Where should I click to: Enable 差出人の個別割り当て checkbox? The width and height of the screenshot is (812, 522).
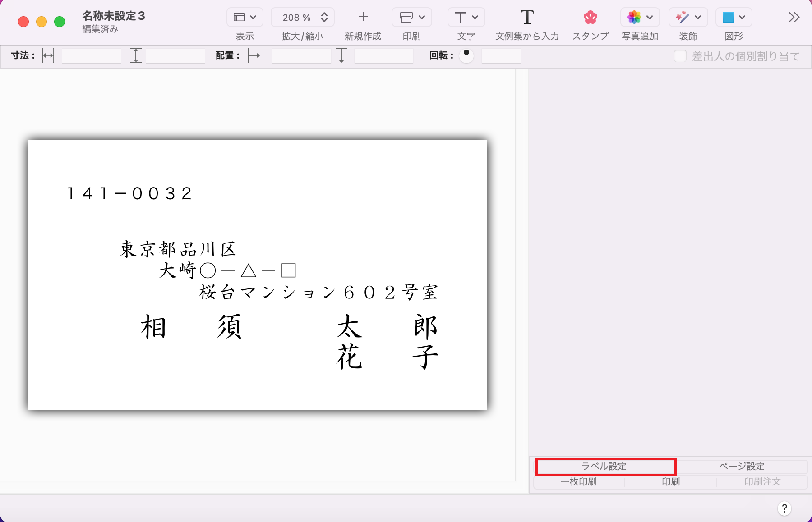(x=680, y=56)
